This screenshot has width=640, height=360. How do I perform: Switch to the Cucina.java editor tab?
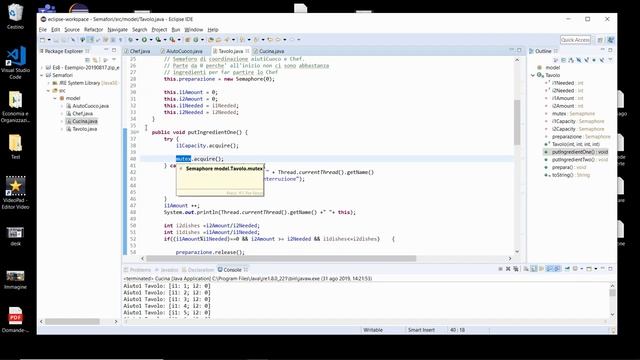pyautogui.click(x=269, y=51)
